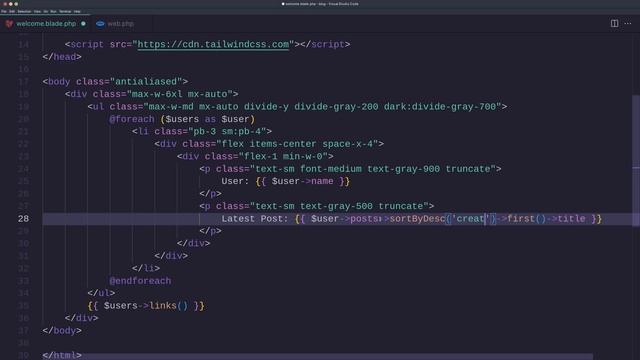Open the Terminal menu
This screenshot has width=640, height=360.
click(65, 11)
